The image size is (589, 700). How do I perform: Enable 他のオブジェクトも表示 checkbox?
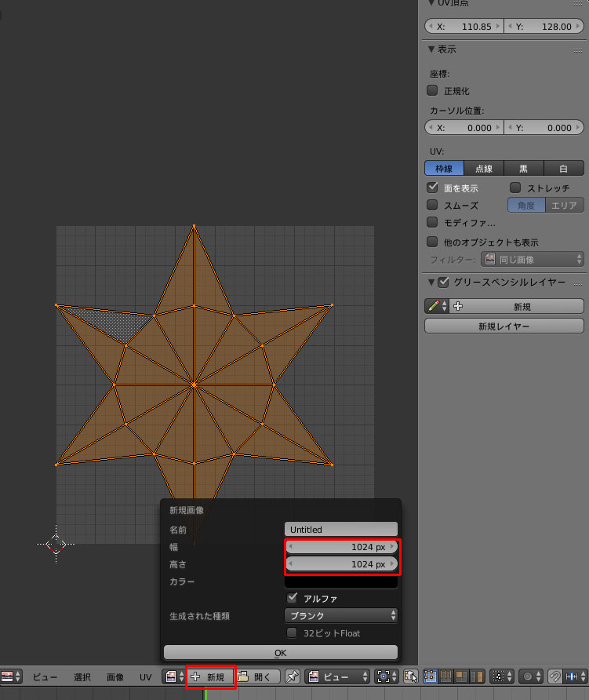432,242
